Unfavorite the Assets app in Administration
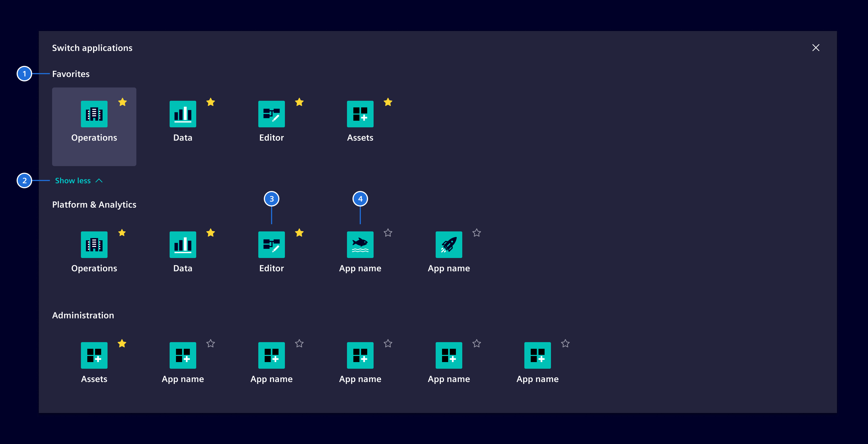Viewport: 868px width, 444px height. click(x=122, y=343)
